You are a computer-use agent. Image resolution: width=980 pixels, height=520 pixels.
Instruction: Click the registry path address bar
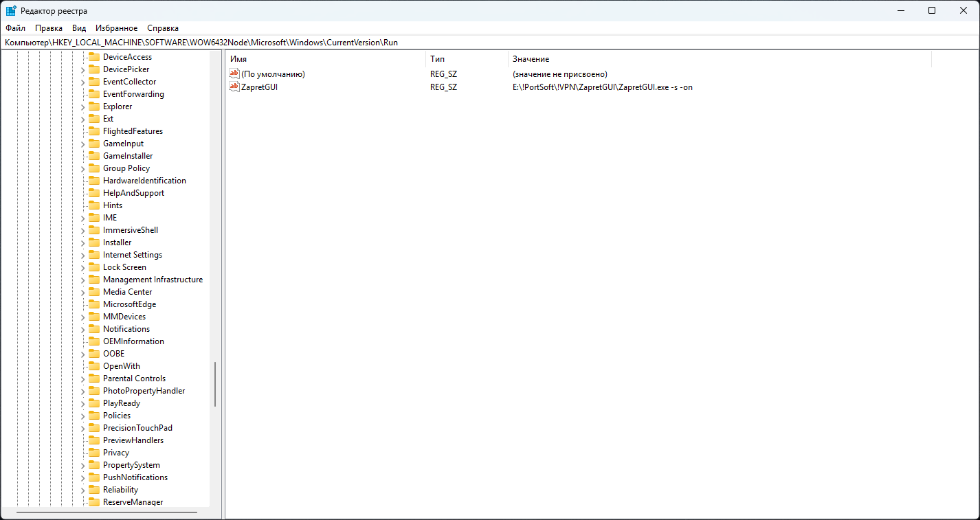(x=481, y=43)
